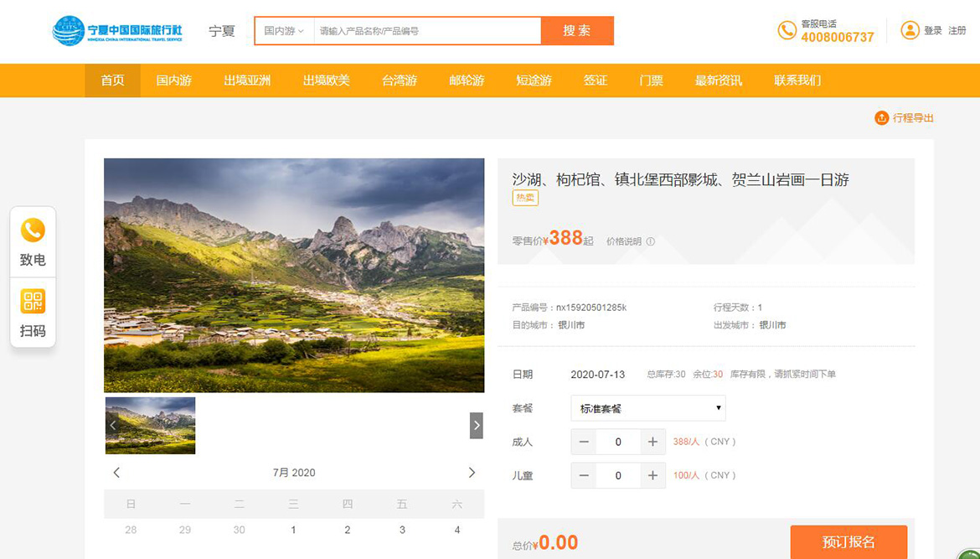Viewport: 980px width, 559px height.
Task: Click the 预订报名 booking button
Action: click(848, 542)
